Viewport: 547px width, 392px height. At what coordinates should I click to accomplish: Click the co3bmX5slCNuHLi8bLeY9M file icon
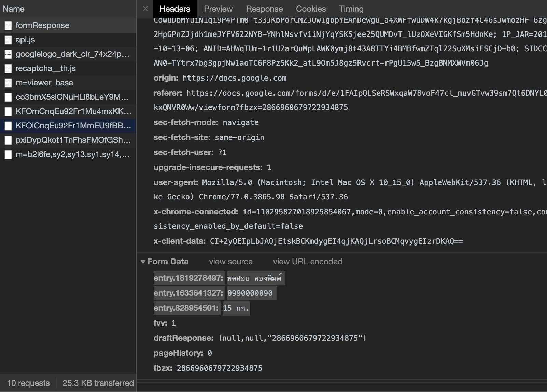(x=8, y=97)
